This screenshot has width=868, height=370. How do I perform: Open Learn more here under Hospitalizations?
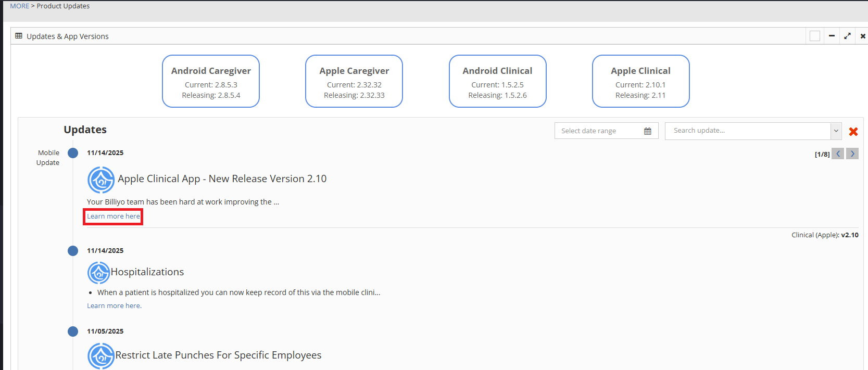(x=114, y=306)
